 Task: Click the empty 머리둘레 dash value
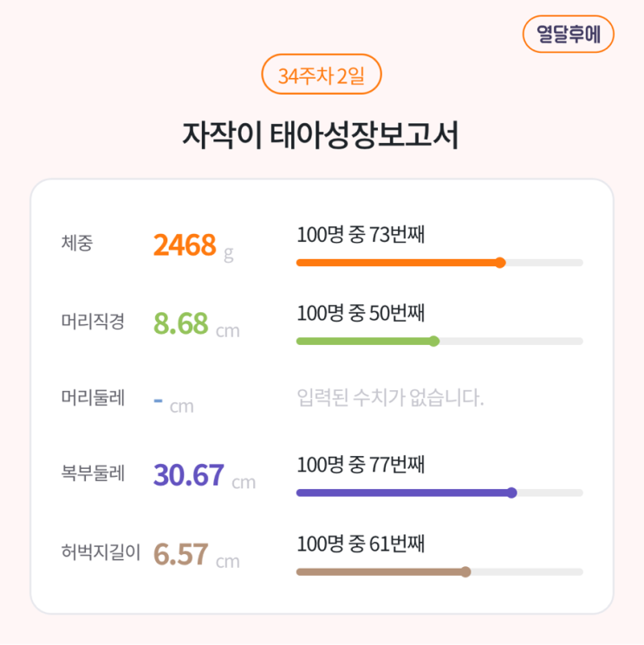pos(159,400)
